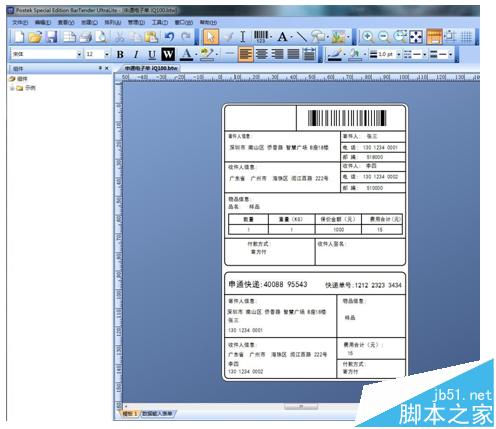Image resolution: width=496 pixels, height=429 pixels.
Task: Activate the arrow selection pointer tool
Action: coord(211,37)
